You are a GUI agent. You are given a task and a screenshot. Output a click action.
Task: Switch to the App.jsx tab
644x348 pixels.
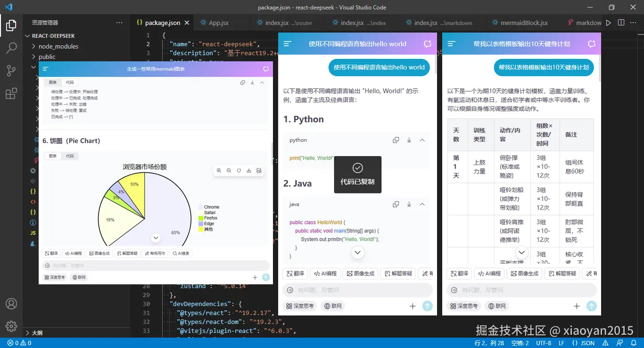[x=219, y=23]
